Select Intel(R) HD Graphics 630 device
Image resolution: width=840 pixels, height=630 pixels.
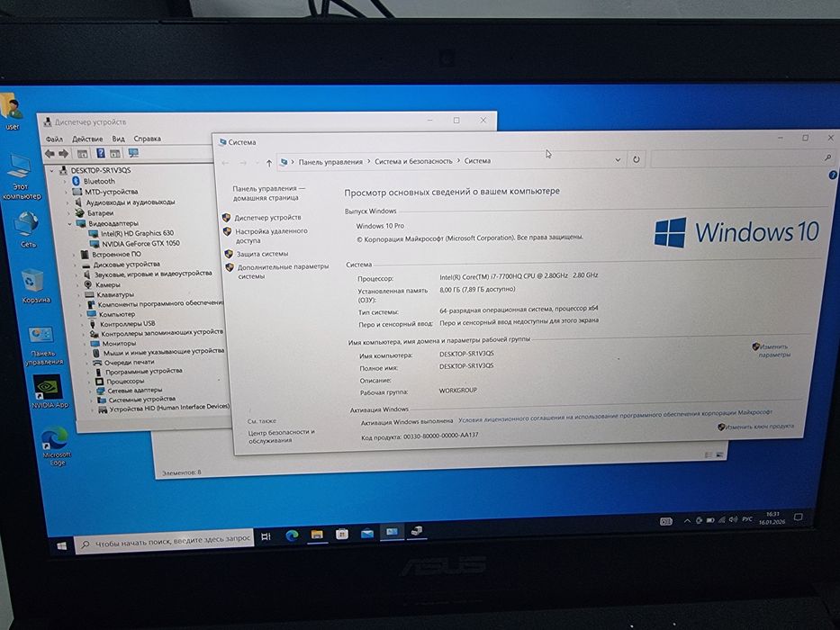[x=138, y=234]
